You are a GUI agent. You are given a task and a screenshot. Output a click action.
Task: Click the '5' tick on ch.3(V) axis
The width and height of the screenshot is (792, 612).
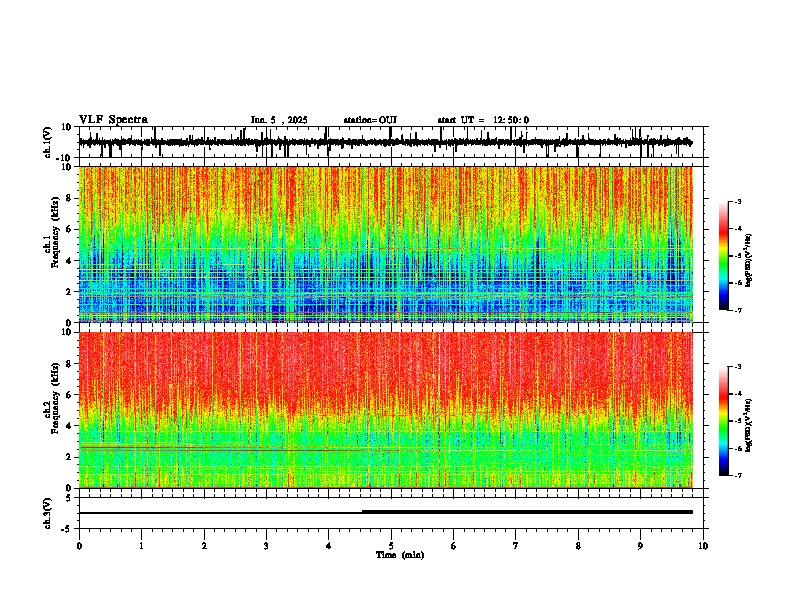pos(69,498)
